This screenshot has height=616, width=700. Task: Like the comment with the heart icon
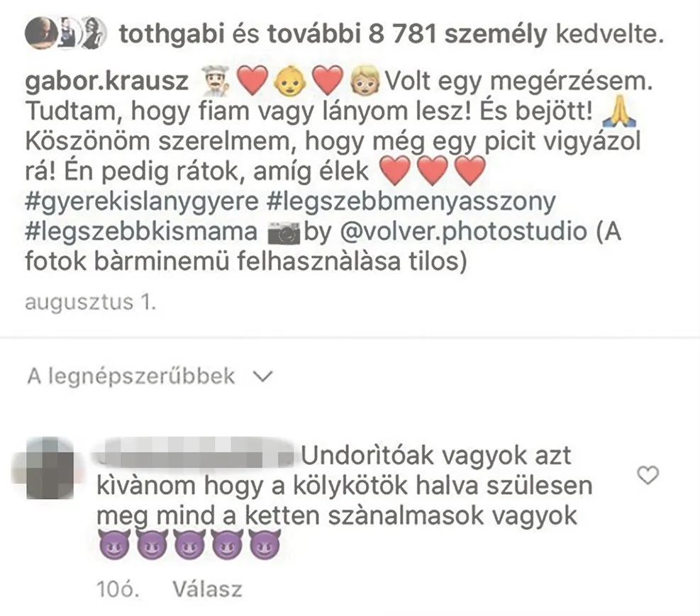pos(648,475)
